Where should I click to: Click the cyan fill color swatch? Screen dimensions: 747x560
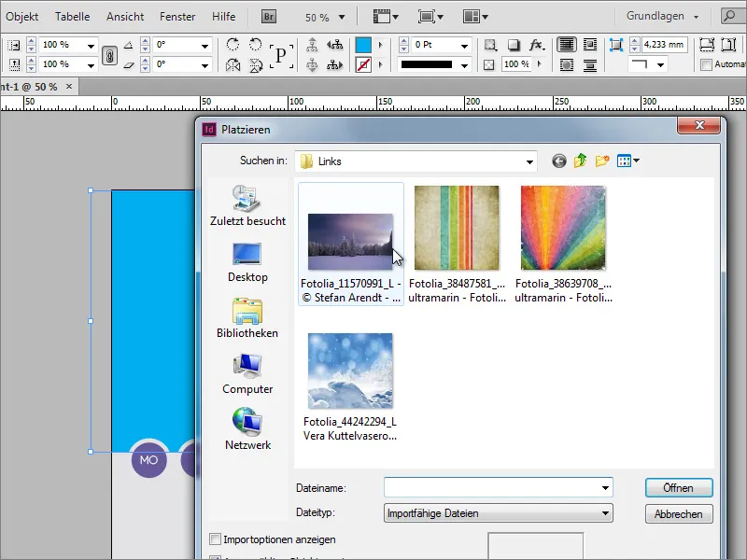[363, 45]
